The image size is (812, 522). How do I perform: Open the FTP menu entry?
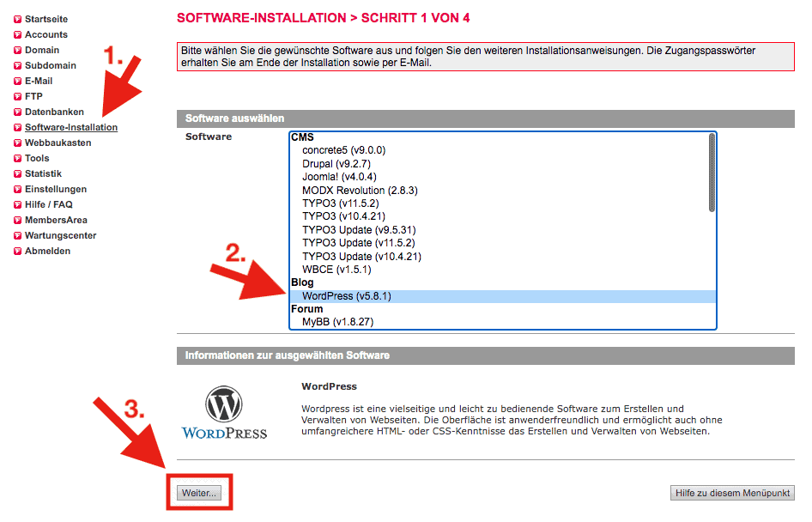click(33, 96)
